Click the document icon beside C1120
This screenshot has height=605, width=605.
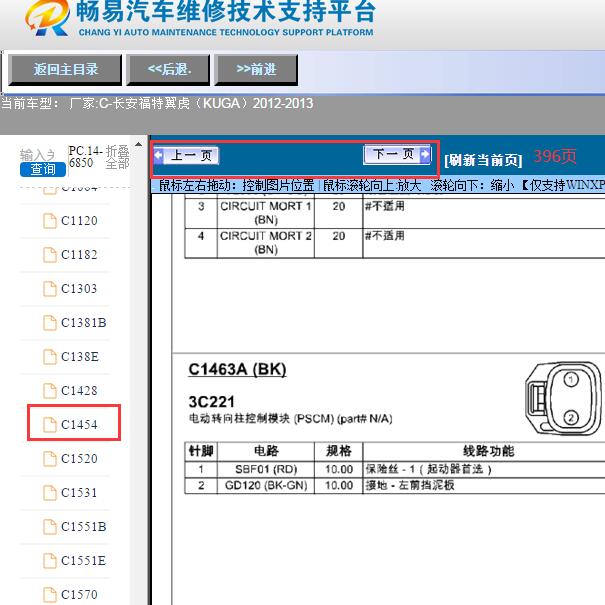50,221
